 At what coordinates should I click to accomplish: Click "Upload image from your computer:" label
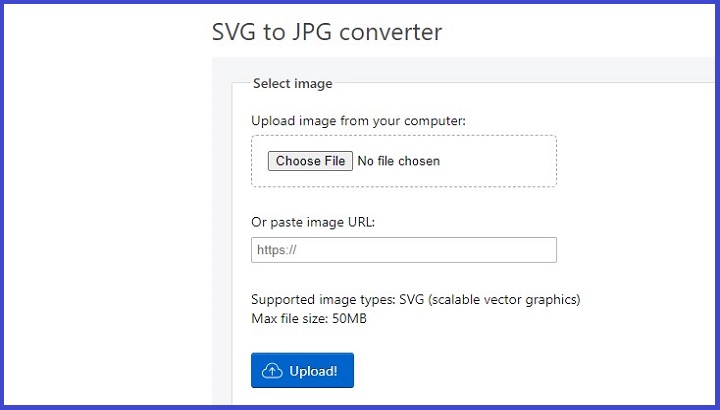(x=358, y=121)
